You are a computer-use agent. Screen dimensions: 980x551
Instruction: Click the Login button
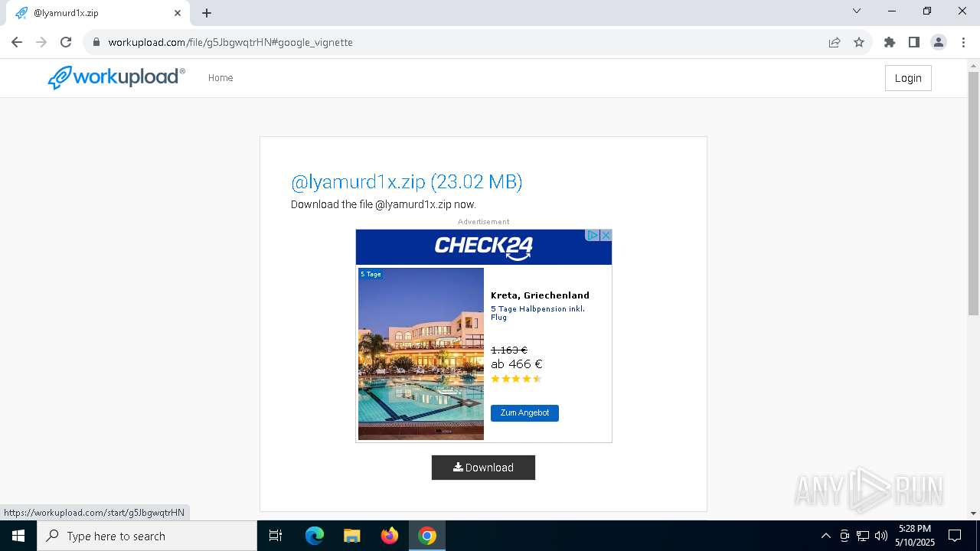[x=908, y=78]
